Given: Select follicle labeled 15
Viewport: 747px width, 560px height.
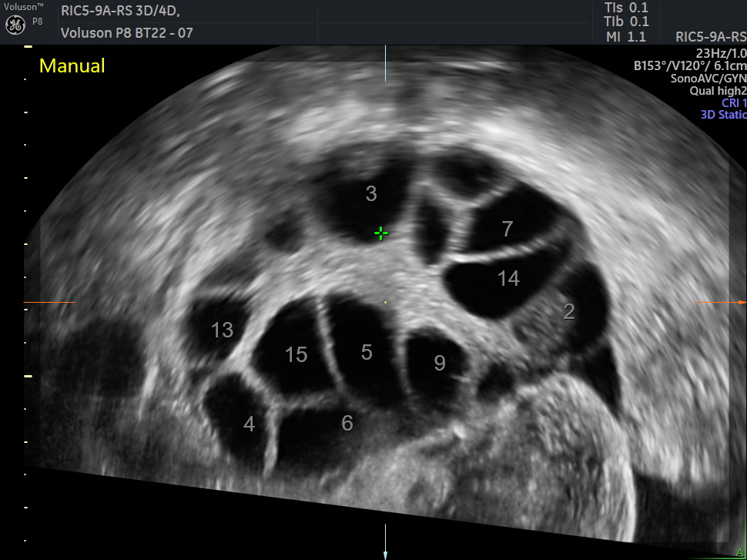Looking at the screenshot, I should pos(296,354).
